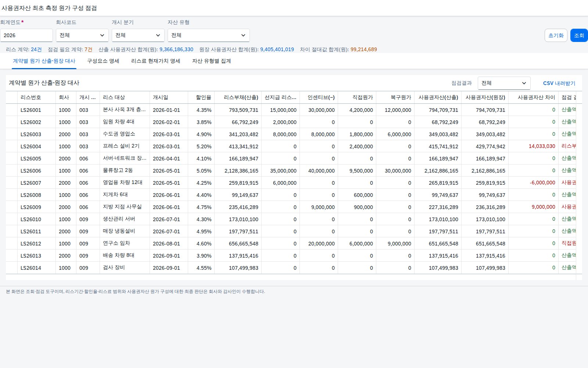The image size is (588, 368).
Task: Click lease number LS26006
Action: point(31,171)
